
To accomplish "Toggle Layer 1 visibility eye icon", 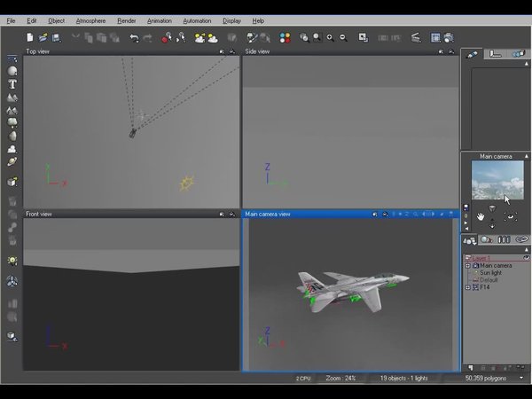I will click(x=525, y=258).
